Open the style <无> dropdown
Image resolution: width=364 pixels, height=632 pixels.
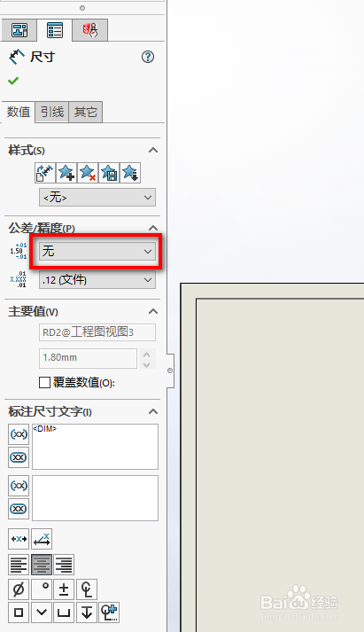(x=97, y=198)
